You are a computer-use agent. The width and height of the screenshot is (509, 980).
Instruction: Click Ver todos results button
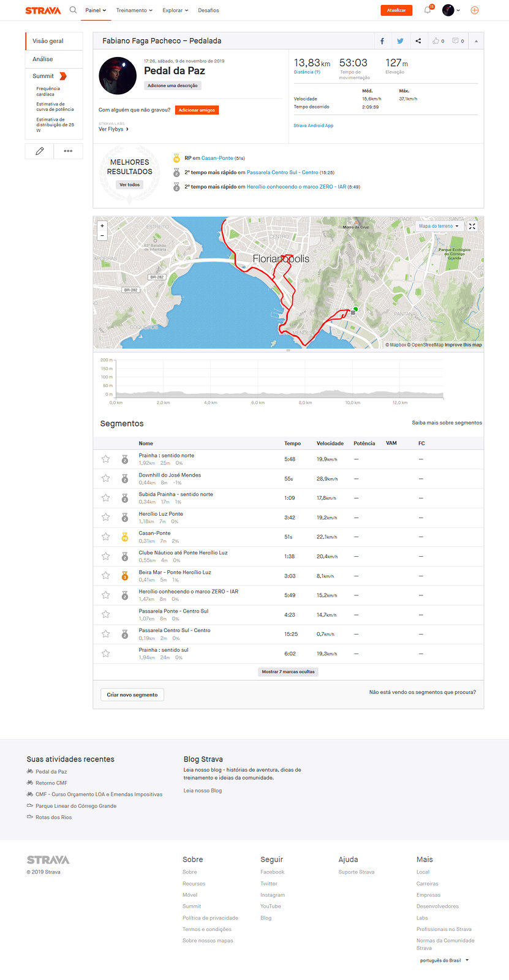coord(129,184)
